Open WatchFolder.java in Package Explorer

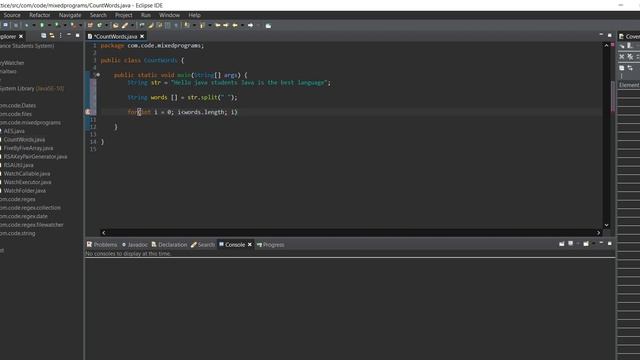coord(24,191)
